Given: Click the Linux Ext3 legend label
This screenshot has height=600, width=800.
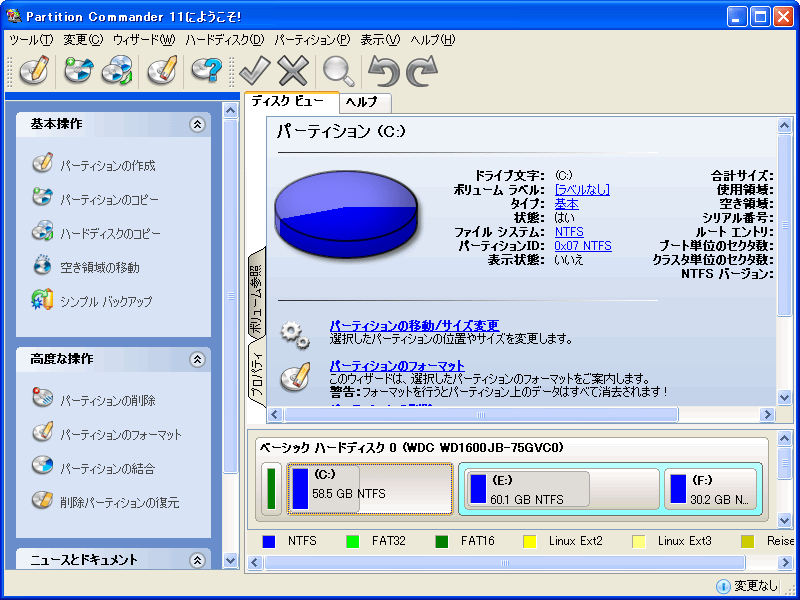Looking at the screenshot, I should coord(684,541).
